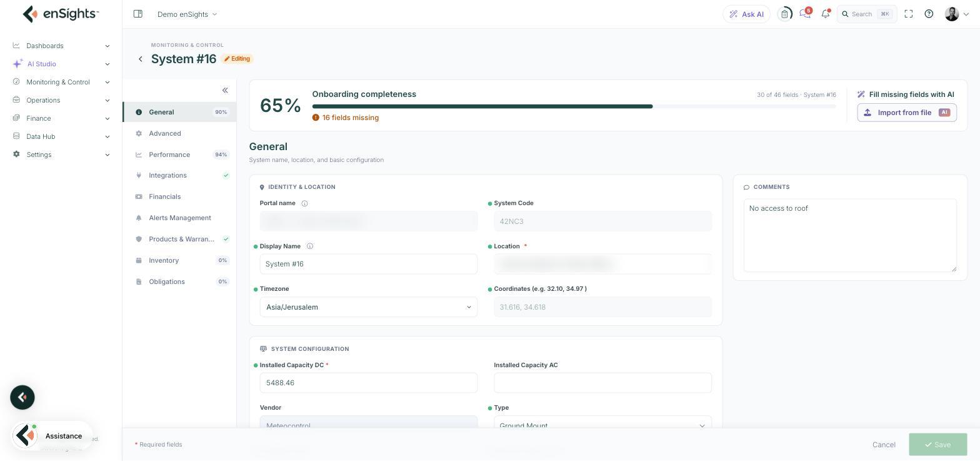
Task: Open the Assistance chat button
Action: [x=52, y=436]
